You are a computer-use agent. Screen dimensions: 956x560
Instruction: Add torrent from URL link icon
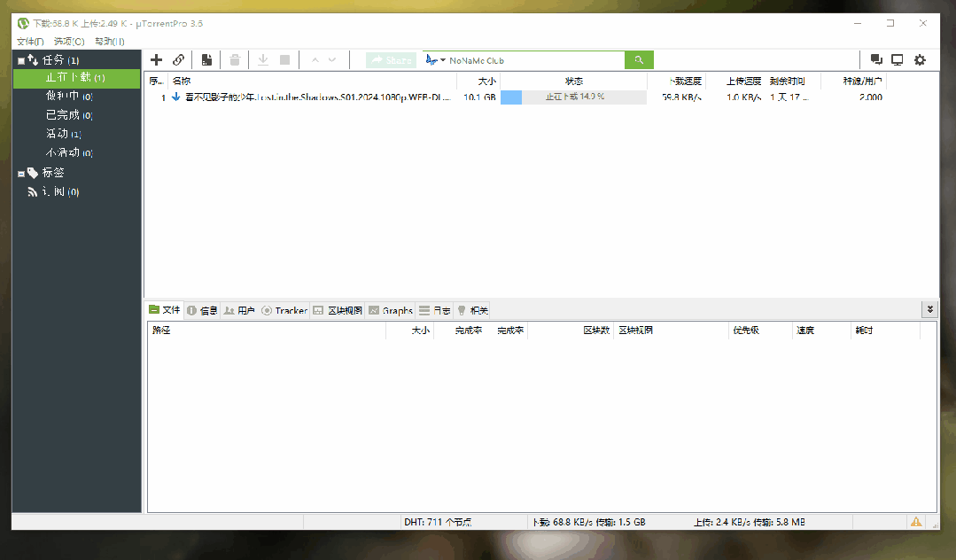[x=179, y=59]
